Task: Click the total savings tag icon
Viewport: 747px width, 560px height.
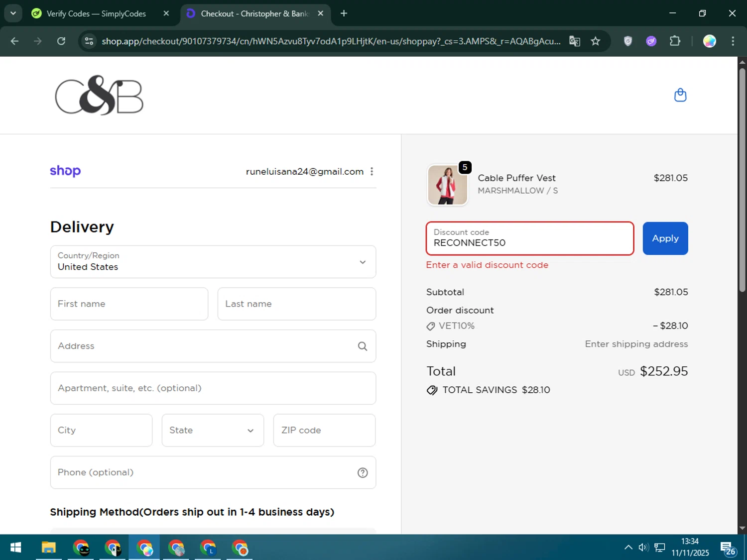Action: [432, 390]
